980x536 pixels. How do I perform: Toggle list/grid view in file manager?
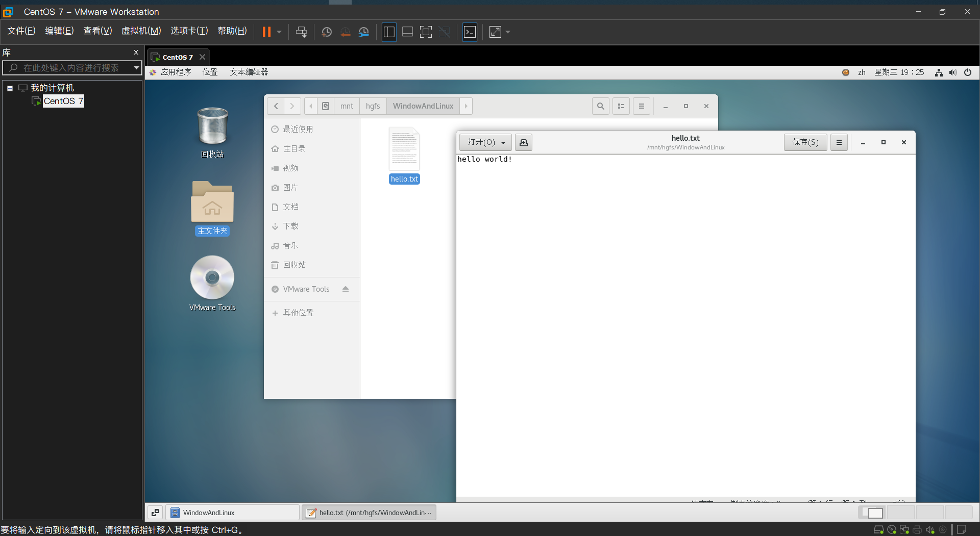point(621,106)
